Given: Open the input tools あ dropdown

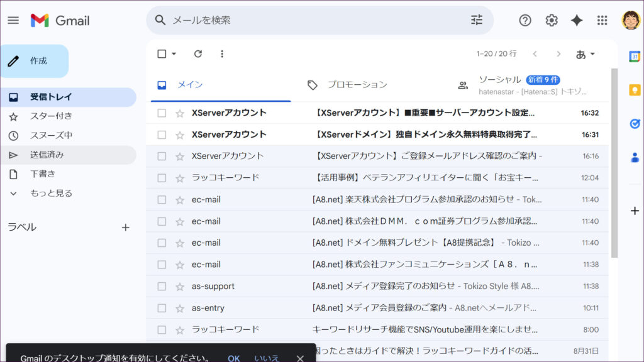Looking at the screenshot, I should pyautogui.click(x=585, y=54).
